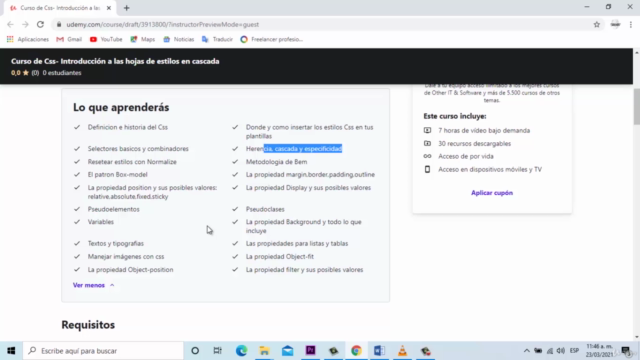Select the Curso de Css browser tab

click(60, 8)
